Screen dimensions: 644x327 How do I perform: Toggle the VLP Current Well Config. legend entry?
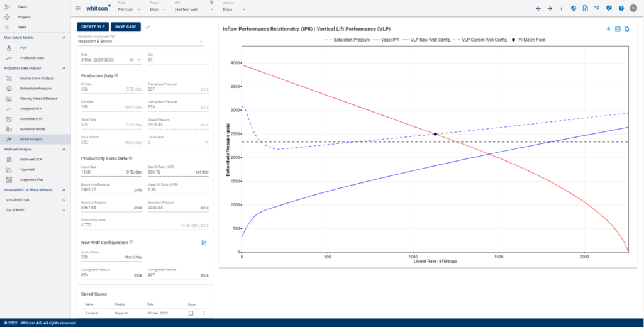click(481, 40)
